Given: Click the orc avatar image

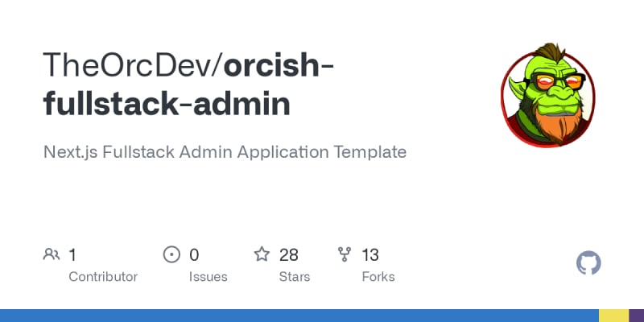Looking at the screenshot, I should pyautogui.click(x=547, y=94).
